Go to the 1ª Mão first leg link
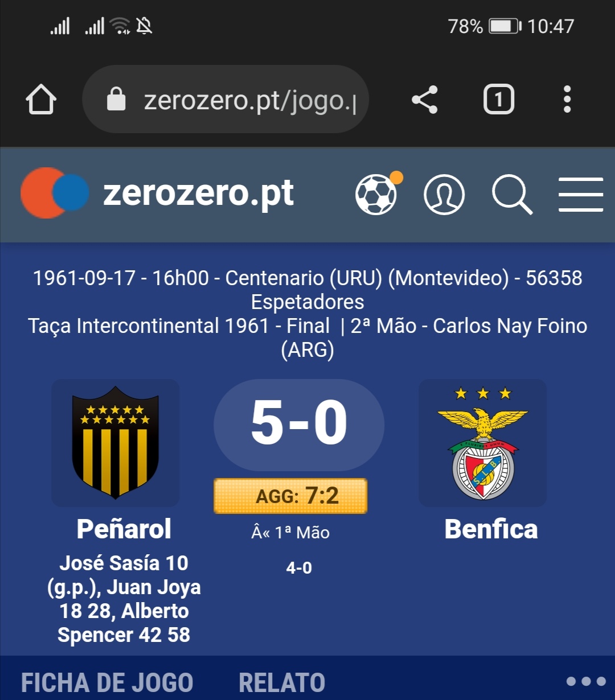615x700 pixels. (291, 533)
